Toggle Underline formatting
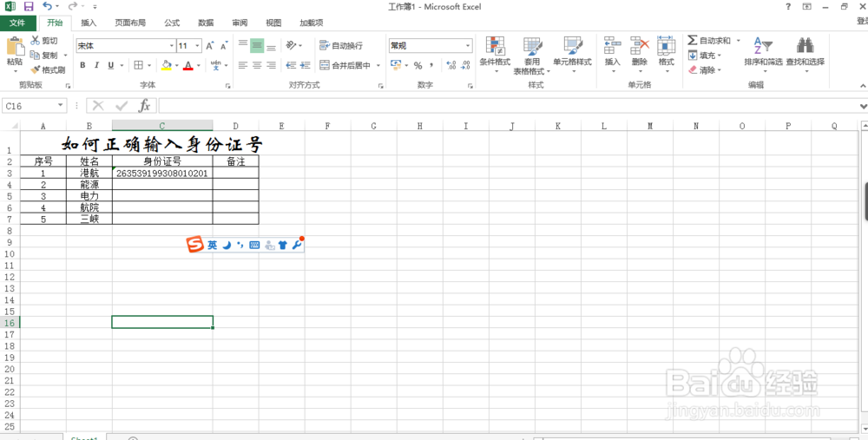Image resolution: width=868 pixels, height=440 pixels. [x=111, y=65]
